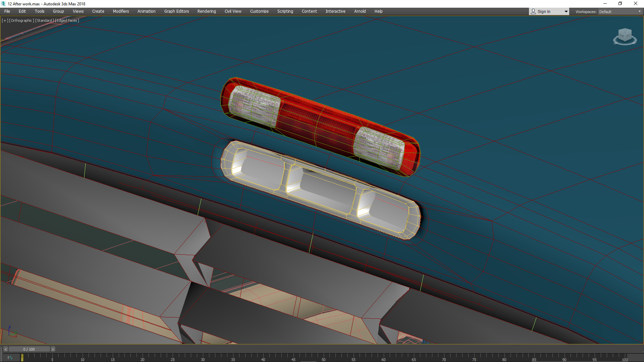Screen dimensions: 644x362
Task: Open the Orthographic viewport label menu
Action: click(x=21, y=20)
